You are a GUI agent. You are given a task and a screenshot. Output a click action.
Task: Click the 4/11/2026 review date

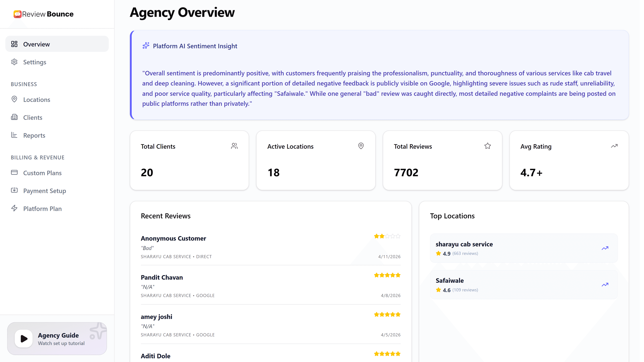389,257
